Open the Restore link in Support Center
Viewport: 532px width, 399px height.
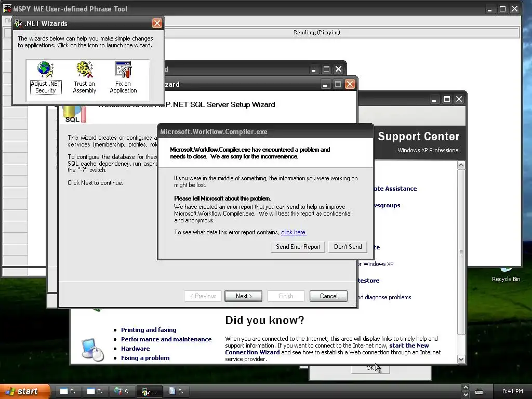(x=368, y=281)
